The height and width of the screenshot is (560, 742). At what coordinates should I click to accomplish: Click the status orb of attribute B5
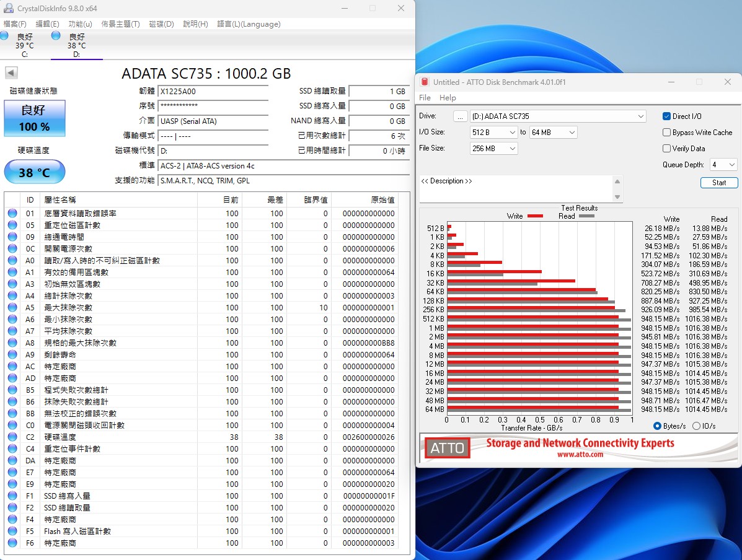[12, 390]
